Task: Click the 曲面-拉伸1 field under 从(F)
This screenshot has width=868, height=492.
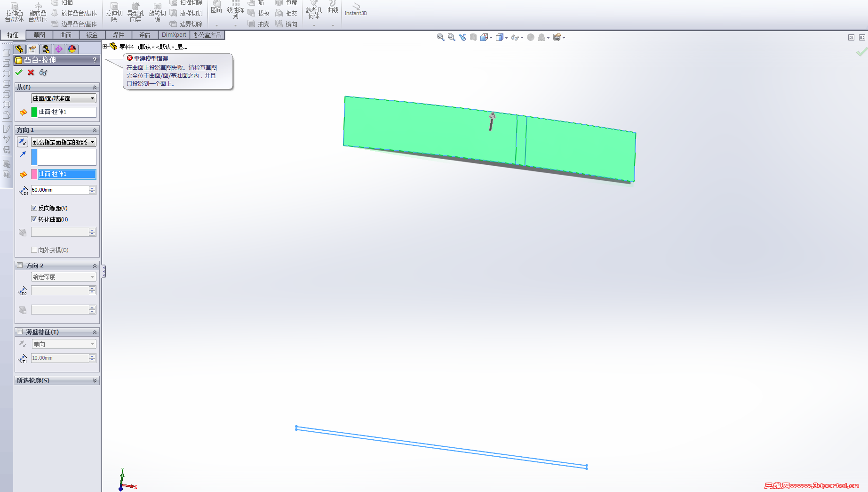Action: (x=67, y=112)
